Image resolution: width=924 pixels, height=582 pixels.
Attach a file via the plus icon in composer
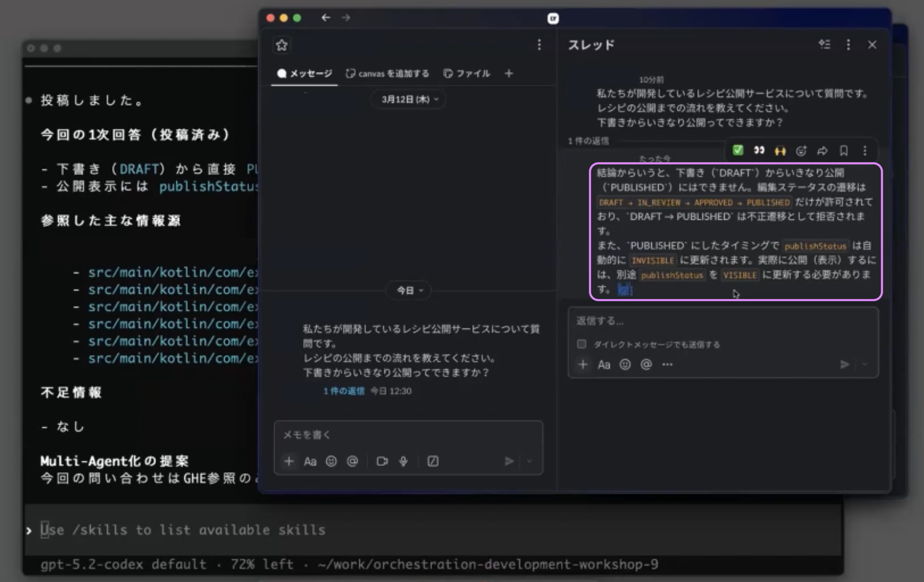[583, 365]
